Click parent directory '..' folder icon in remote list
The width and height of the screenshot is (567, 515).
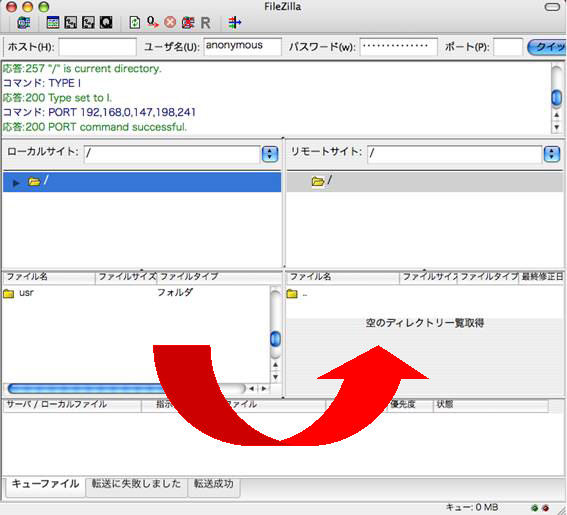point(292,294)
